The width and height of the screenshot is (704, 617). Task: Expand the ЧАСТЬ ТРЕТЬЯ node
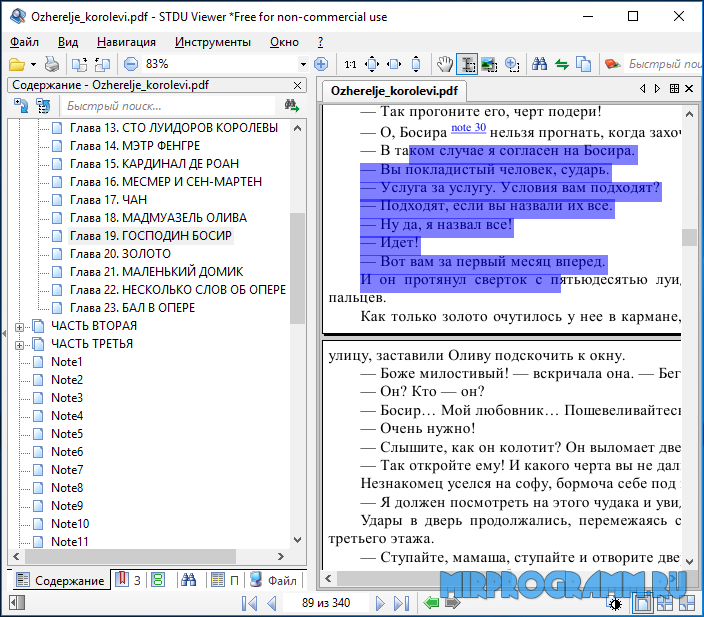(19, 345)
